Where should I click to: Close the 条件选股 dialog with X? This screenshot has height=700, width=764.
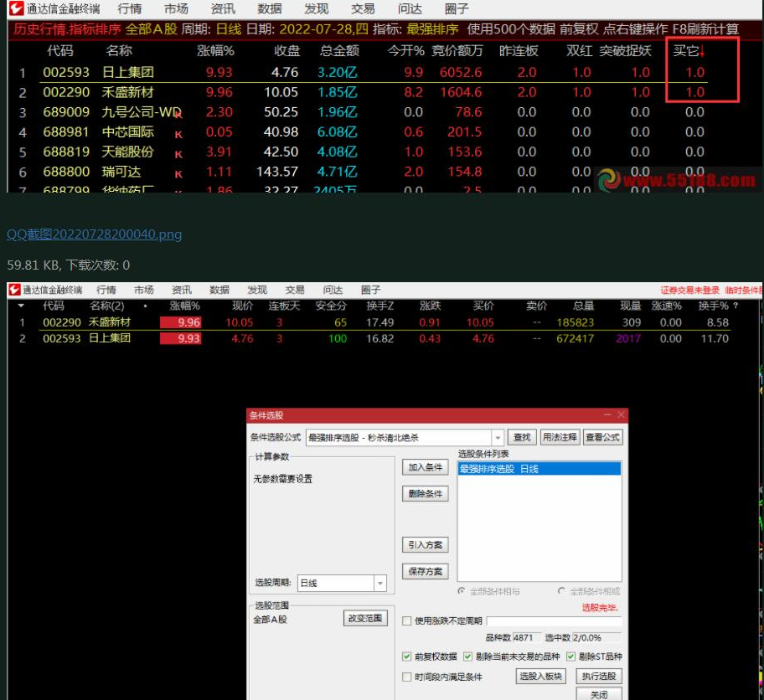tap(621, 415)
